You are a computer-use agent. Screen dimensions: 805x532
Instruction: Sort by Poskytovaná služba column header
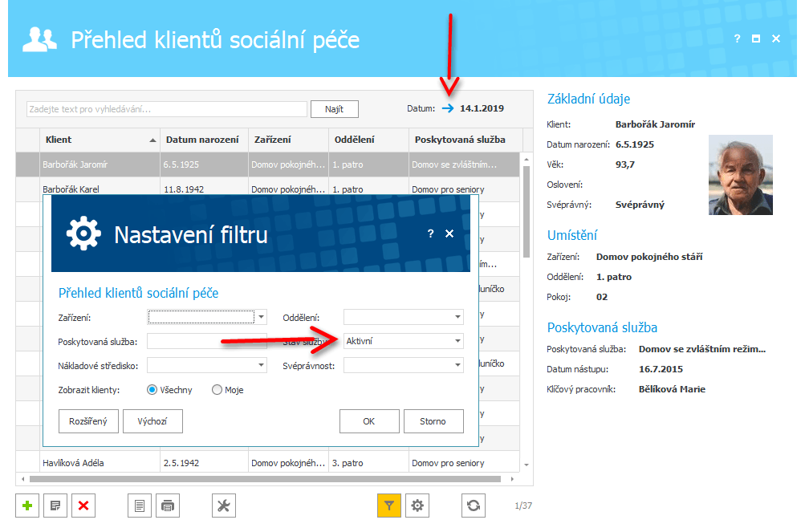(466, 140)
